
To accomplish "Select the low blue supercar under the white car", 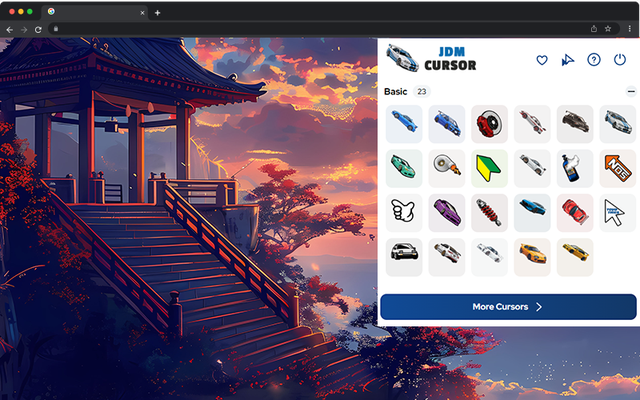I will [x=532, y=213].
